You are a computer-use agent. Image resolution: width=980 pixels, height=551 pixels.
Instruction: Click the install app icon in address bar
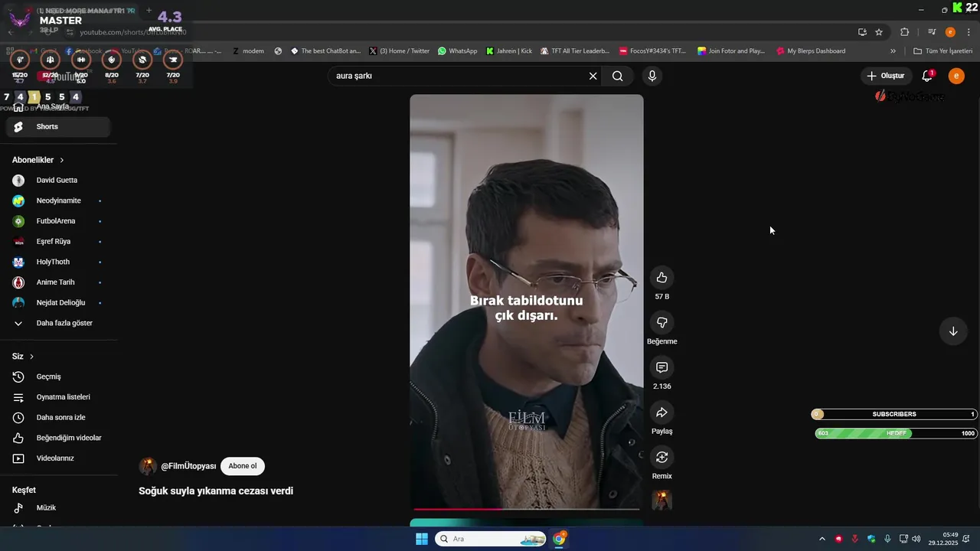pyautogui.click(x=862, y=32)
